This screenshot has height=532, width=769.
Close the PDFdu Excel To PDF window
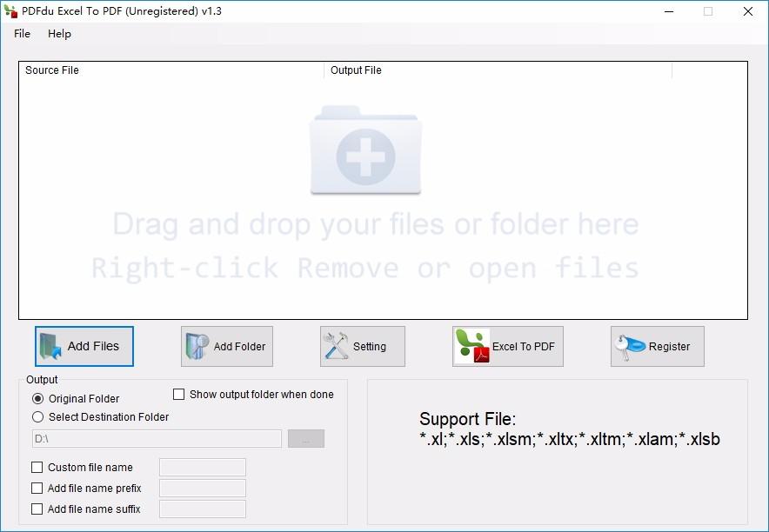748,11
